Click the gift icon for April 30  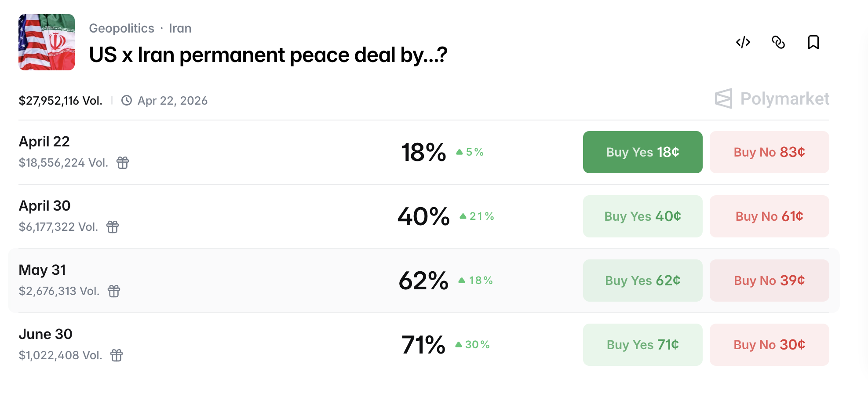tap(113, 227)
